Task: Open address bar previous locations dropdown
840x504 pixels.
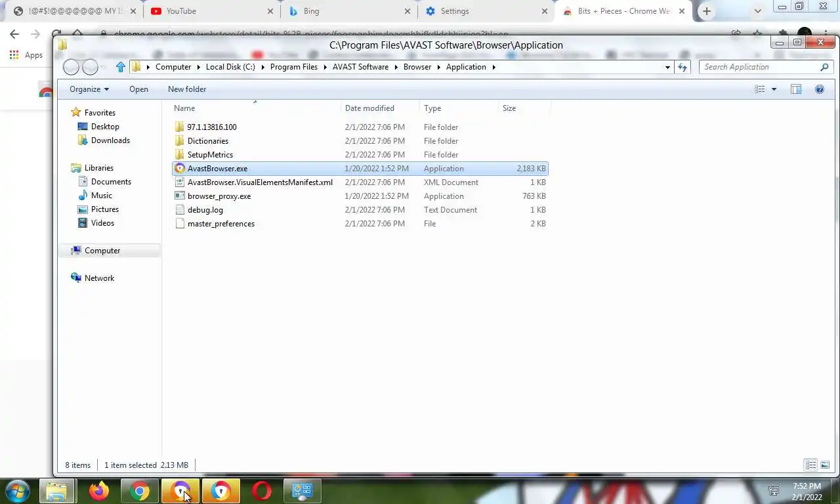Action: 667,67
